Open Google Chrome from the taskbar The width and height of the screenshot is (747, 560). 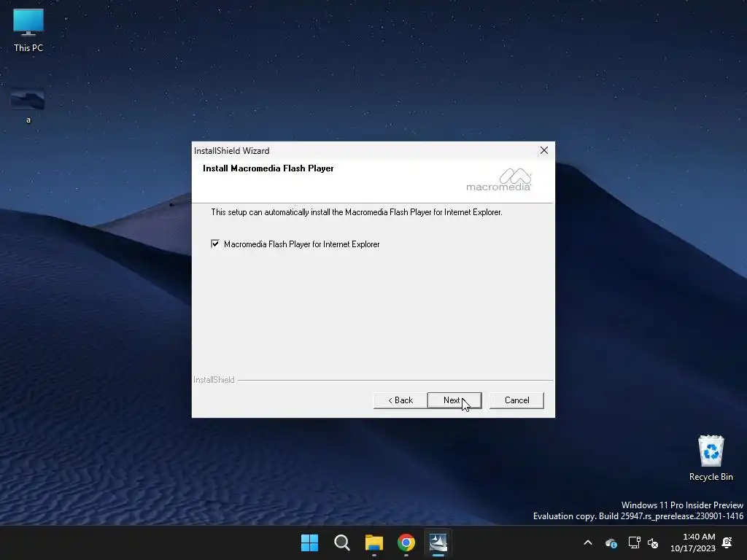coord(406,542)
